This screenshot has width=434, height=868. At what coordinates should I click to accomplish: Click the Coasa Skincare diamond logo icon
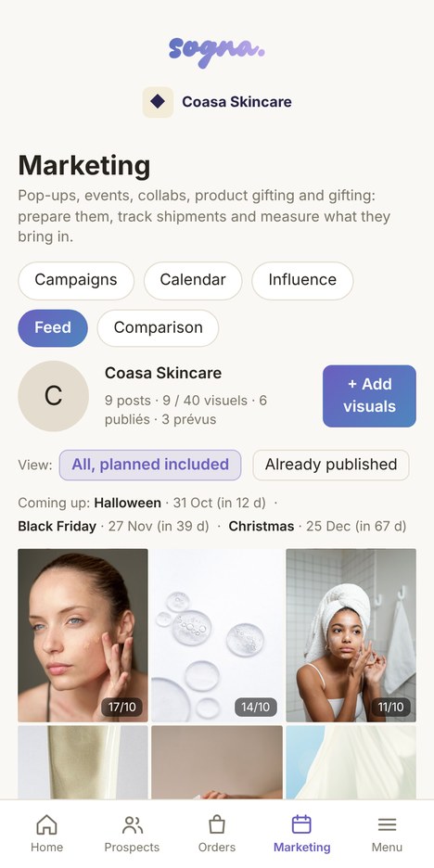tap(158, 102)
